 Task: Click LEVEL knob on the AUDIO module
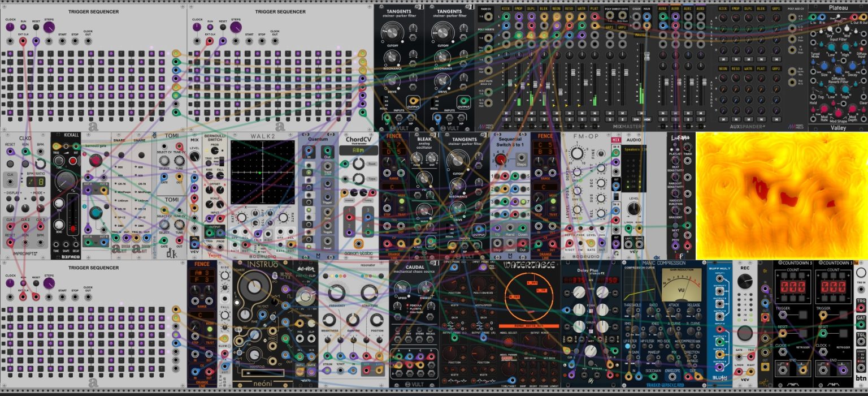(634, 209)
